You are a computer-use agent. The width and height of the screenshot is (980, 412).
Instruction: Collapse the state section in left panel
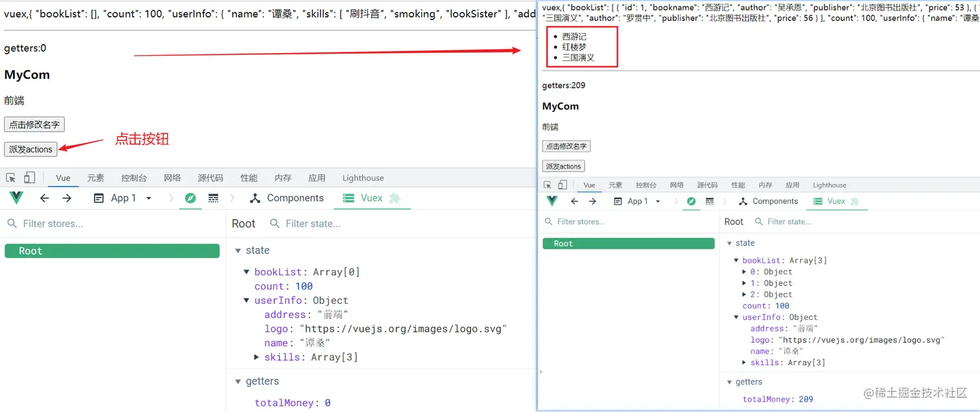pyautogui.click(x=239, y=251)
